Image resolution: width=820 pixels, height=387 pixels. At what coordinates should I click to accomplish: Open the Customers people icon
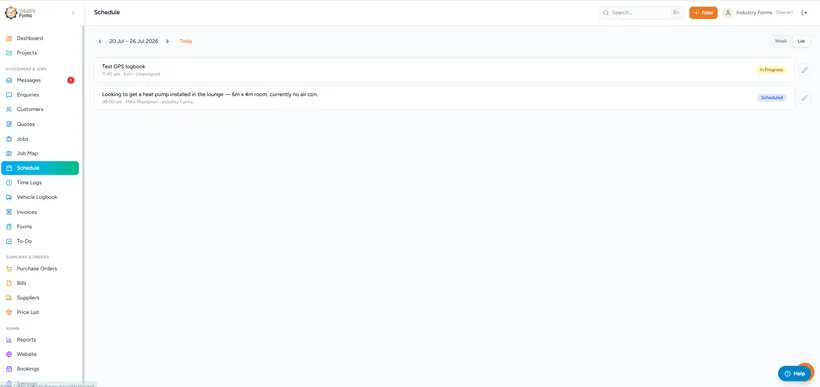(9, 110)
